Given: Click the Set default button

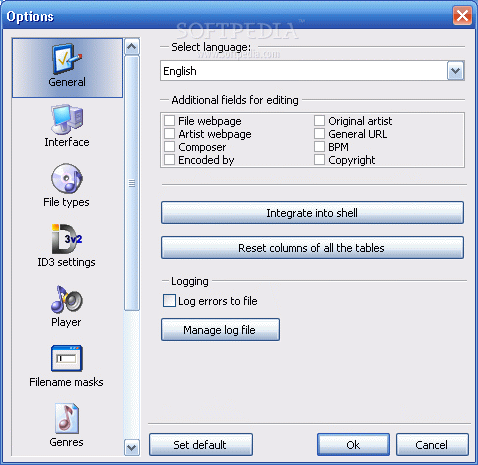Looking at the screenshot, I should point(201,445).
